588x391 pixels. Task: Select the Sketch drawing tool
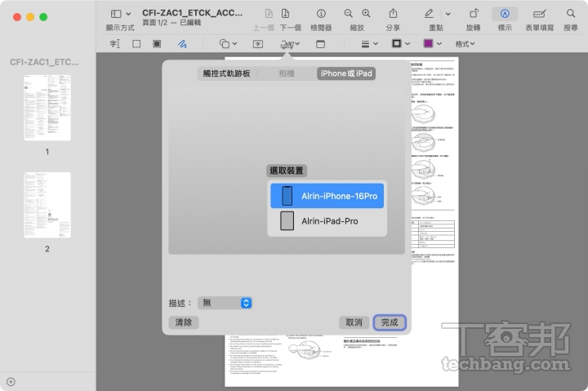pos(182,44)
